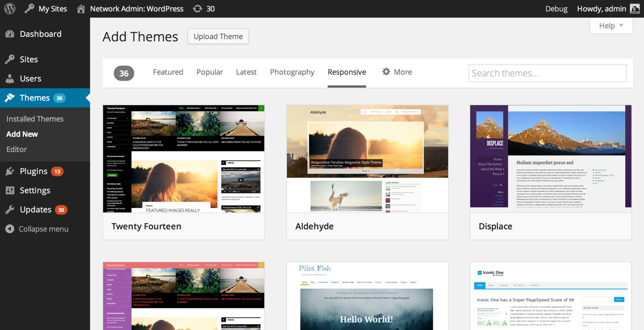Expand the More theme filters
This screenshot has height=330, width=644.
tap(397, 72)
